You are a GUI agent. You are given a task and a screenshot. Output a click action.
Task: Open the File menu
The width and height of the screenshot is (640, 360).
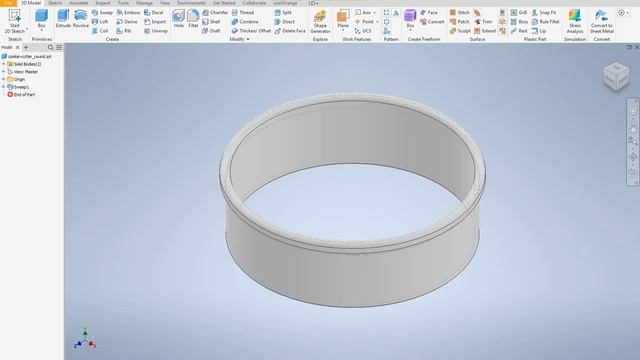8,3
